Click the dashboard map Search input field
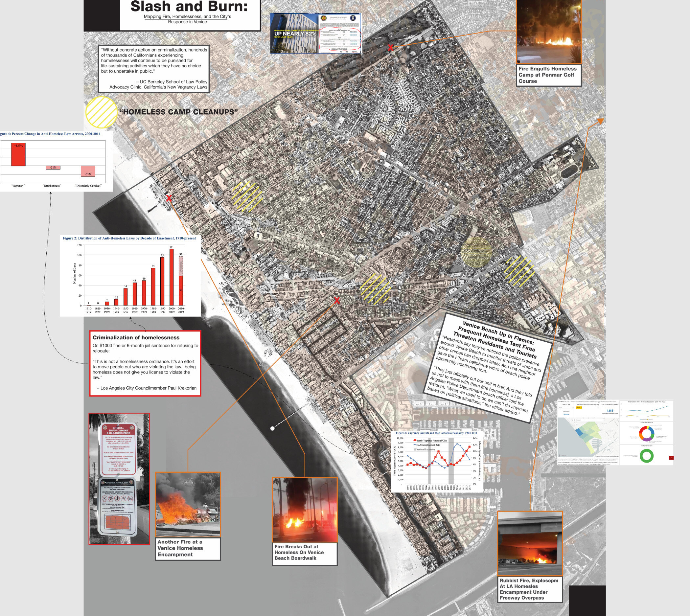Screen dimensions: 690x616 [589, 420]
